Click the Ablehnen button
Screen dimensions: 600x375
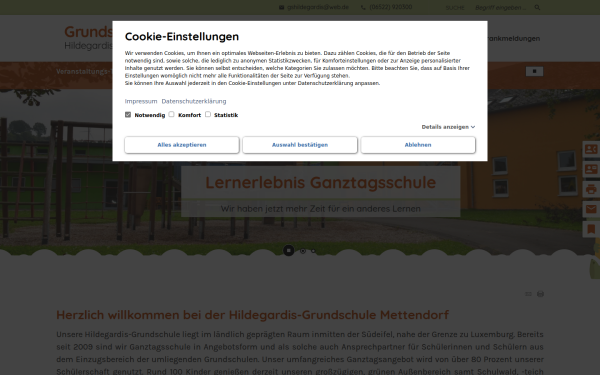pos(418,145)
